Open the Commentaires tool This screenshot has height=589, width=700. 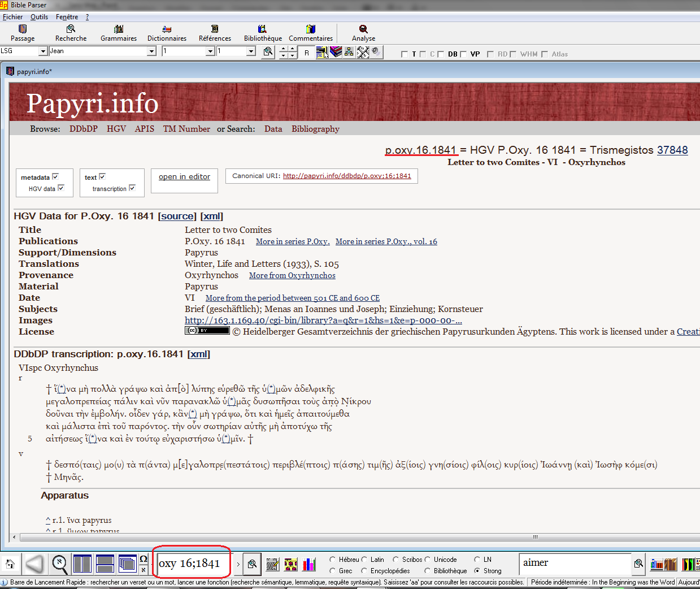(x=311, y=33)
